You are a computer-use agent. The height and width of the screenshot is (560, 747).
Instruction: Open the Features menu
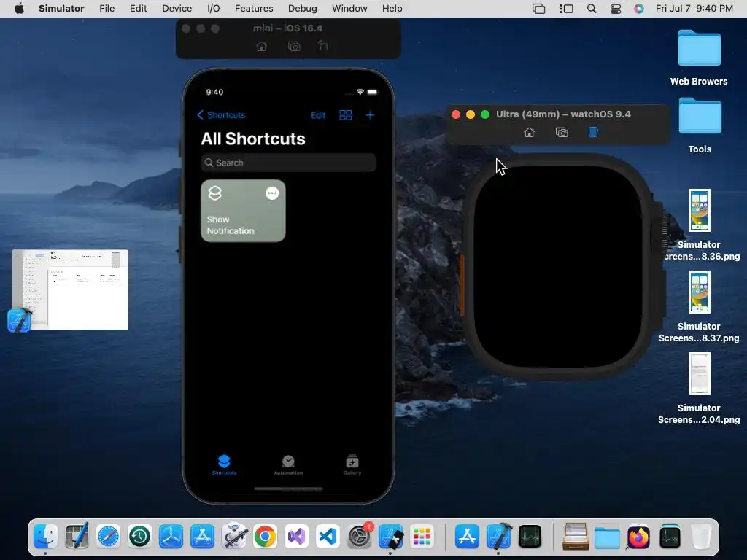click(x=254, y=9)
